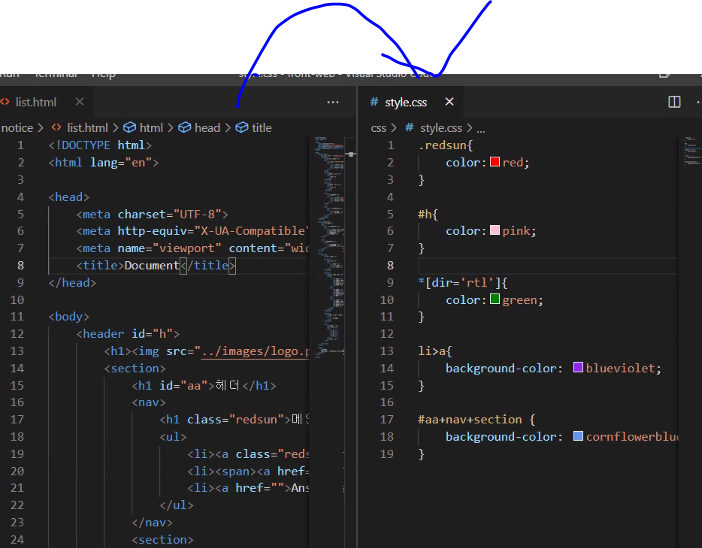Click the list.html minimap
Image resolution: width=702 pixels, height=548 pixels.
coord(329,246)
